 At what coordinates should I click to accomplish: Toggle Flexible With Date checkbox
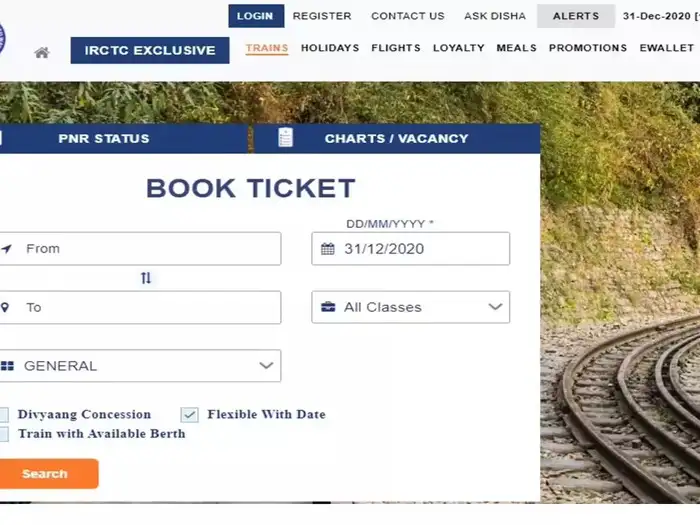[x=190, y=414]
